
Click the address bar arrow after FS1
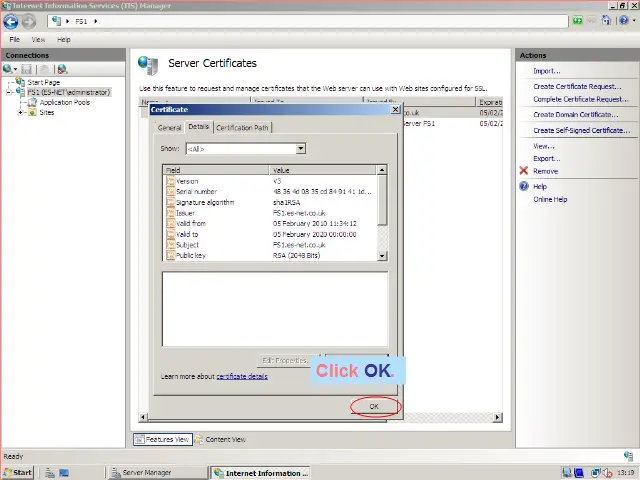coord(96,21)
